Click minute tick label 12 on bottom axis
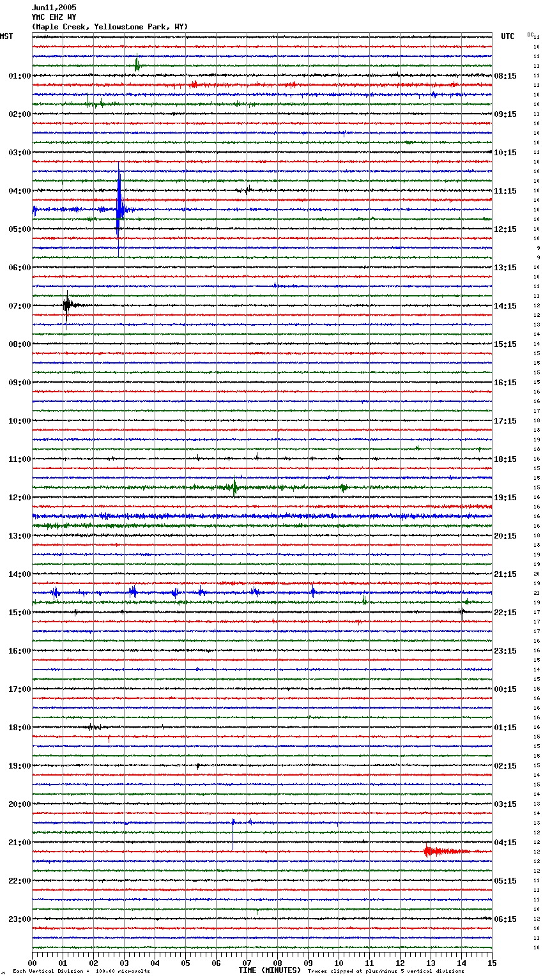This screenshot has width=543, height=980. click(401, 962)
